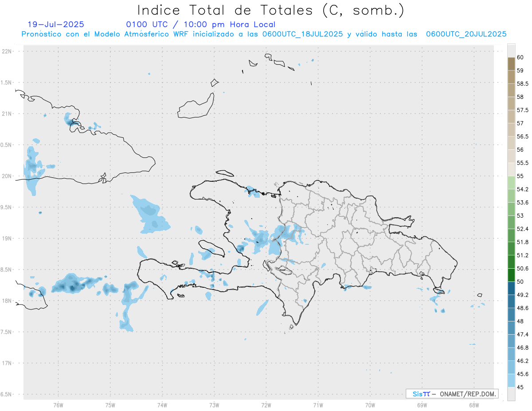
Task: Click the colorbar value '49.2'
Action: (522, 295)
